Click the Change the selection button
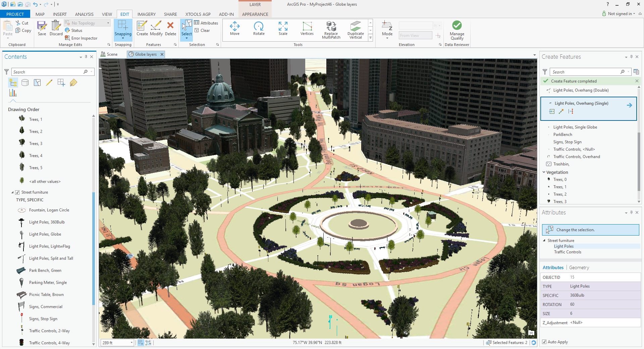The width and height of the screenshot is (644, 349). (590, 230)
